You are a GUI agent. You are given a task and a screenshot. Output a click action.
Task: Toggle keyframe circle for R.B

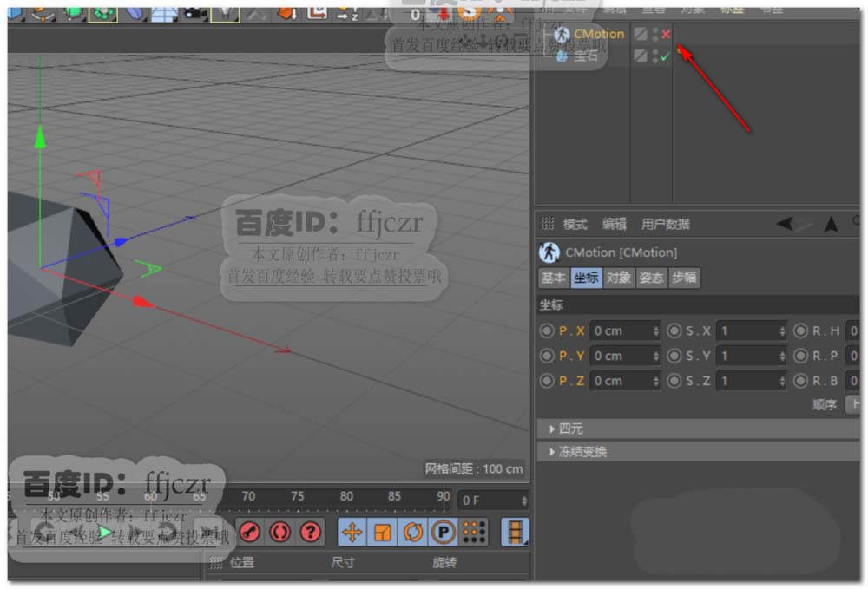pos(800,381)
